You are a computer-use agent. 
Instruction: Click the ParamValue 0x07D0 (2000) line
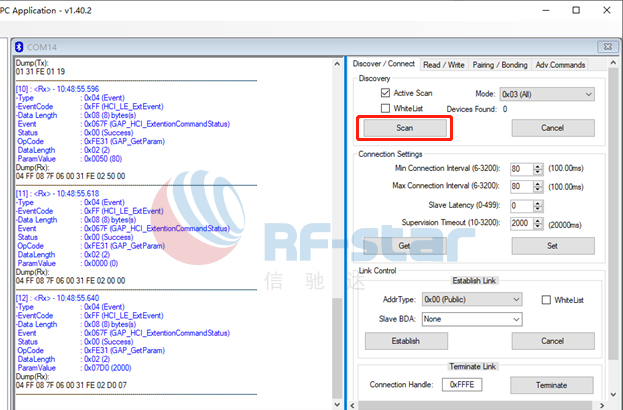(74, 368)
